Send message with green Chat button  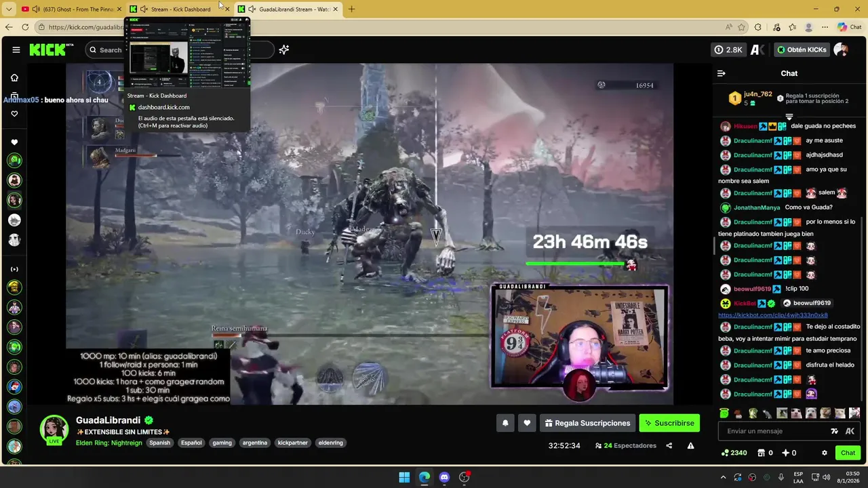coord(848,453)
